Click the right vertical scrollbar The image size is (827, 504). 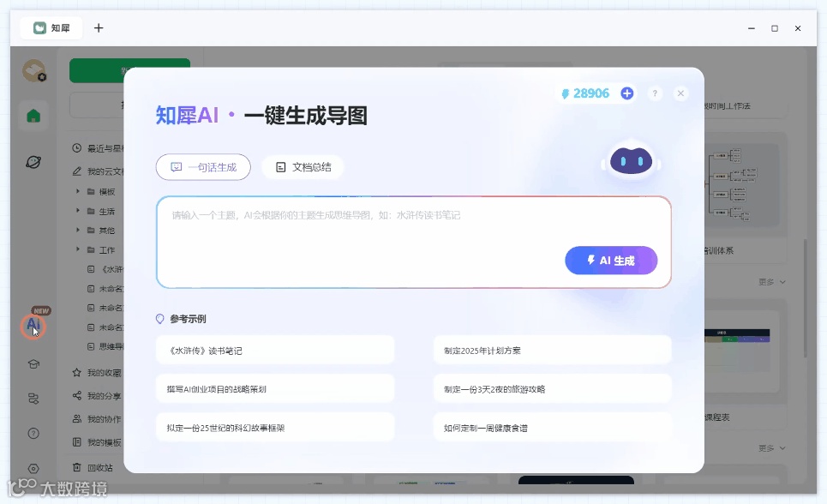click(805, 298)
